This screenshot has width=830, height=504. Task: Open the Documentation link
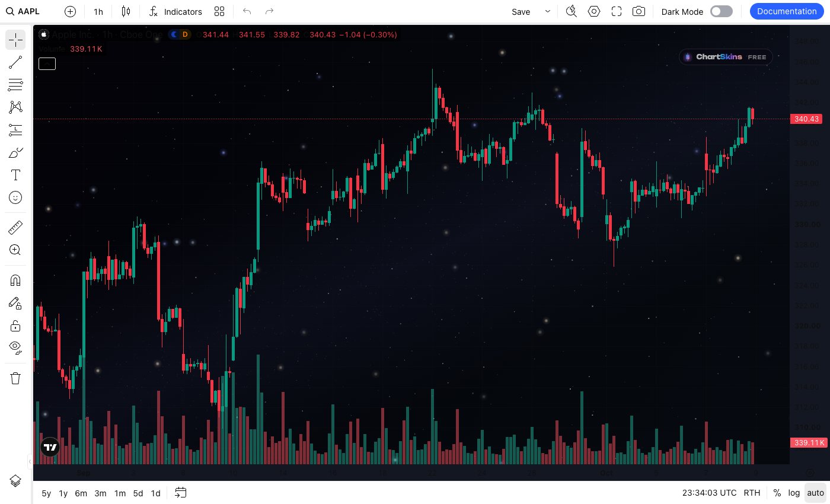click(787, 11)
